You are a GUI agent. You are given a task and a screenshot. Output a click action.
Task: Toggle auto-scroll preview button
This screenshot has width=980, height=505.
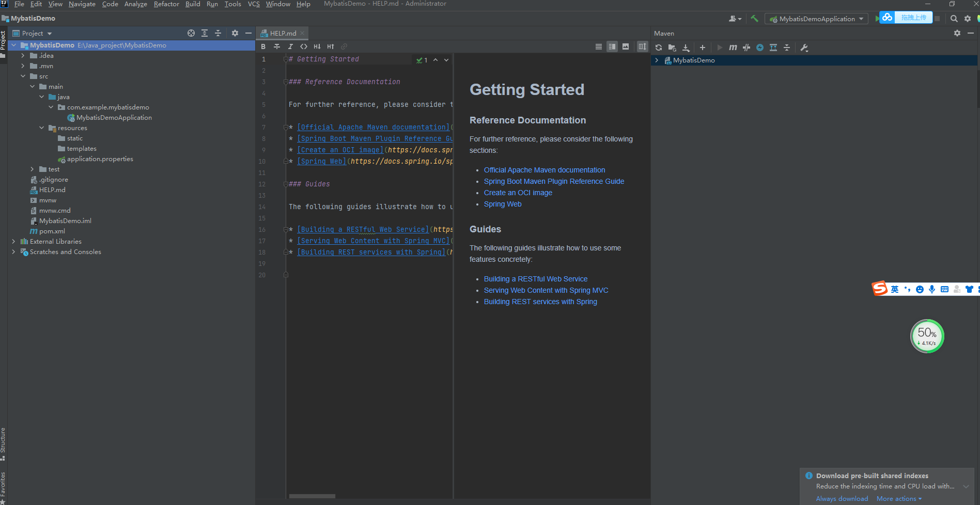tap(642, 46)
